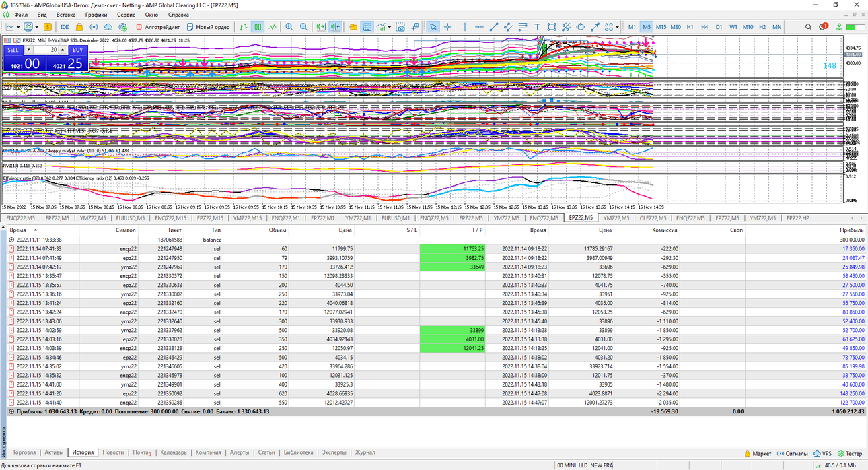This screenshot has width=868, height=470.
Task: Select the trendline drawing tool
Action: tap(494, 27)
